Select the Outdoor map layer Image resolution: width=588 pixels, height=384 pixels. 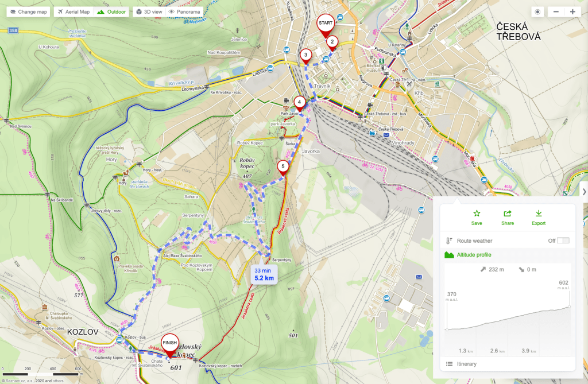point(111,11)
